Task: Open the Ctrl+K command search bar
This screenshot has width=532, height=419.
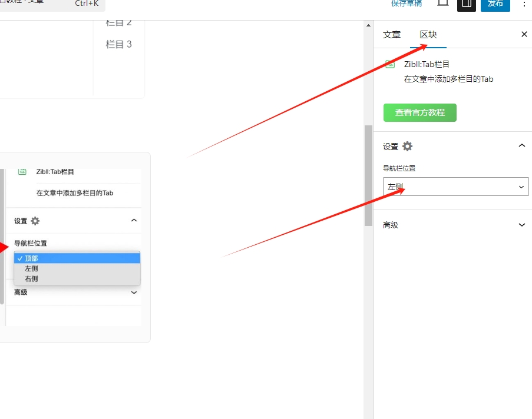Action: click(x=53, y=4)
